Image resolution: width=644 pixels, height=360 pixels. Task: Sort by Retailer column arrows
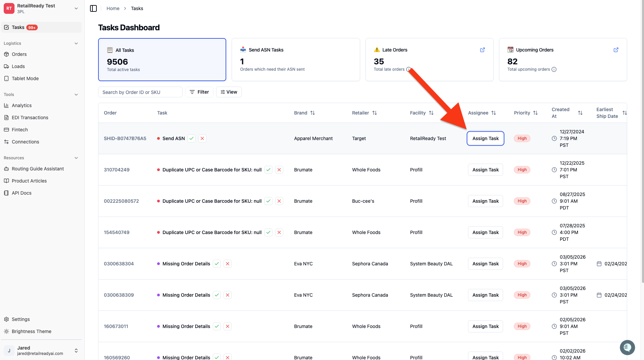[x=375, y=113]
